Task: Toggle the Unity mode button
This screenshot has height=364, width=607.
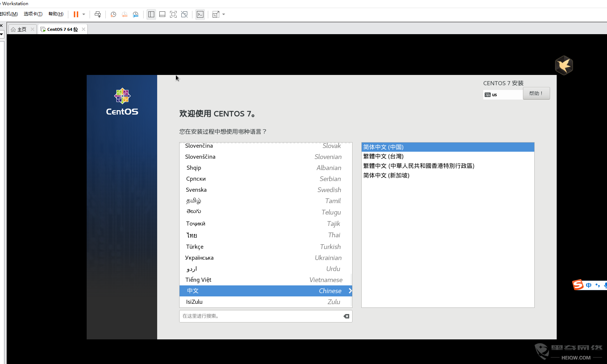Action: point(184,14)
